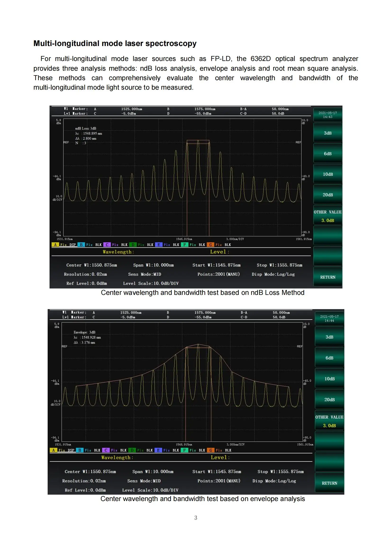Select 10dB soft key in envelope analysis screen
The height and width of the screenshot is (553, 392).
point(329,379)
